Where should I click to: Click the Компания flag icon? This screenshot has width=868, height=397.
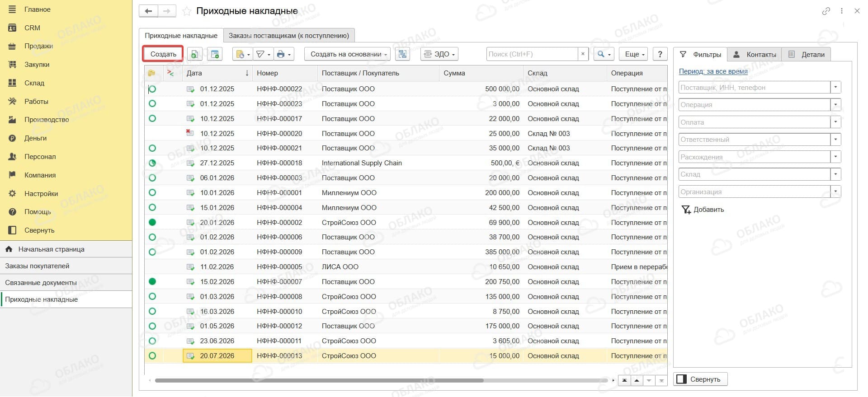(x=12, y=175)
